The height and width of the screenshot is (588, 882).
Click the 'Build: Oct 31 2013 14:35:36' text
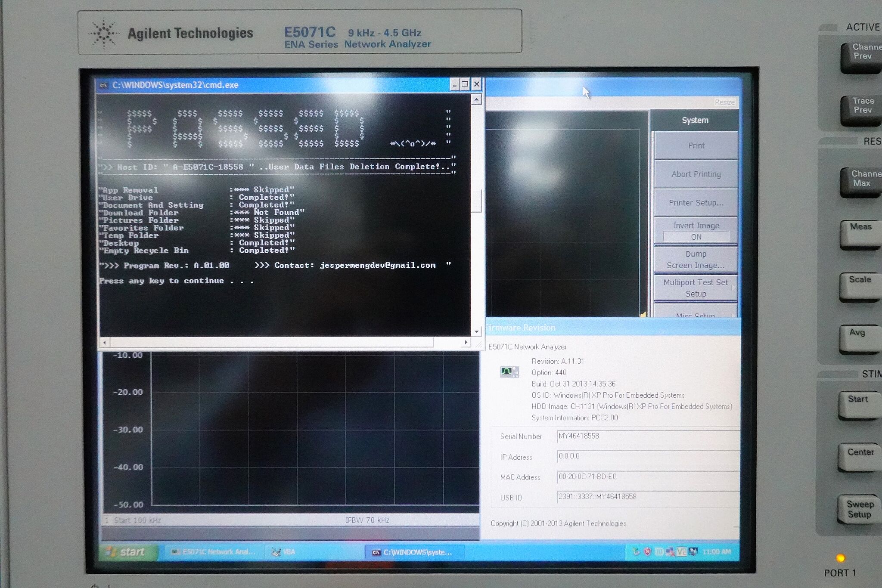point(573,384)
